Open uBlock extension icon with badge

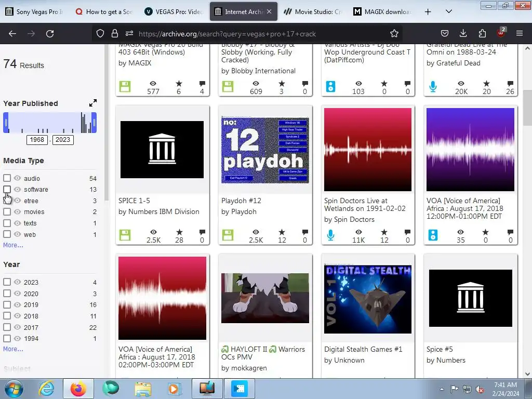point(501,33)
